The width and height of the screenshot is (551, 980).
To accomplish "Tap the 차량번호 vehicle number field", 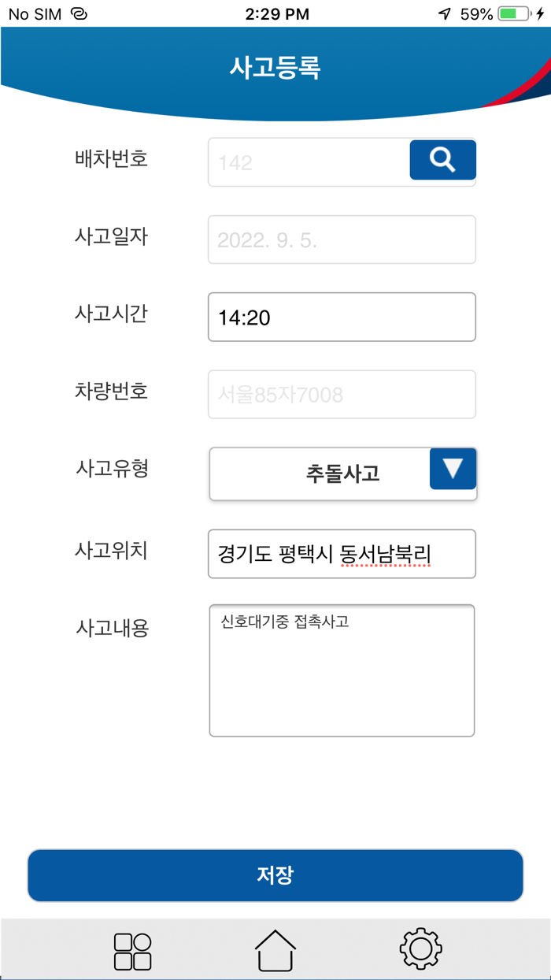I will [x=342, y=394].
